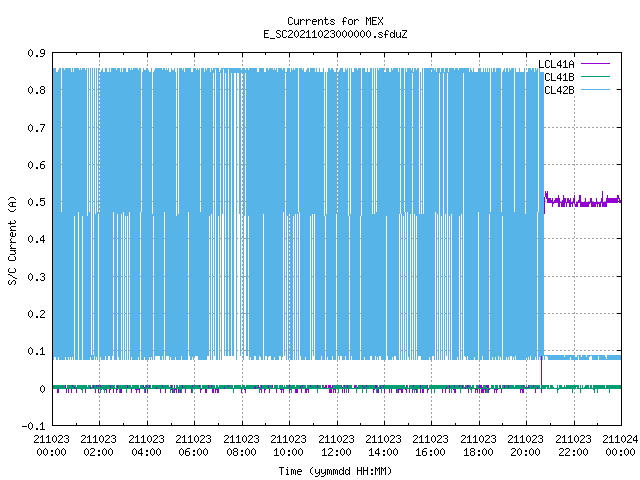Click the y-axis tick value 0.1
The width and height of the screenshot is (640, 480).
(36, 351)
